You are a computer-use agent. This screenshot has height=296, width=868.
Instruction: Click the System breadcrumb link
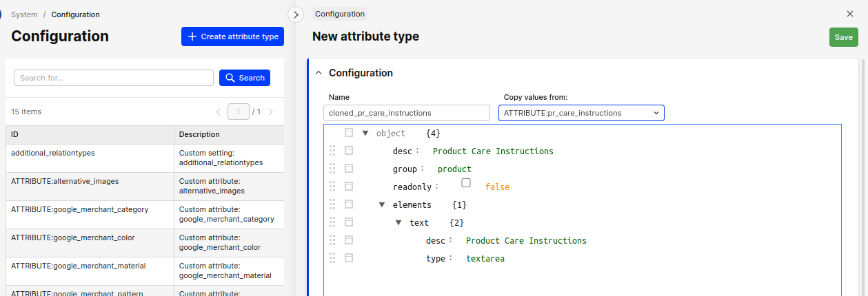point(24,14)
